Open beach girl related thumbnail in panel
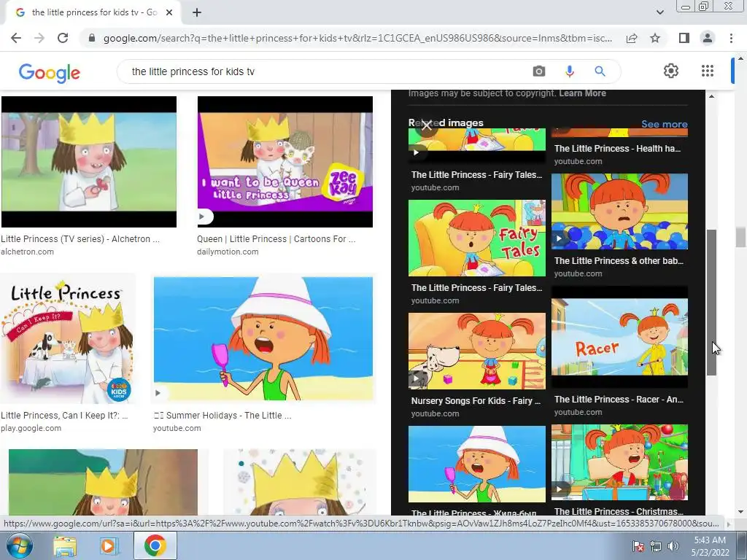Viewport: 747px width, 560px height. [x=477, y=464]
